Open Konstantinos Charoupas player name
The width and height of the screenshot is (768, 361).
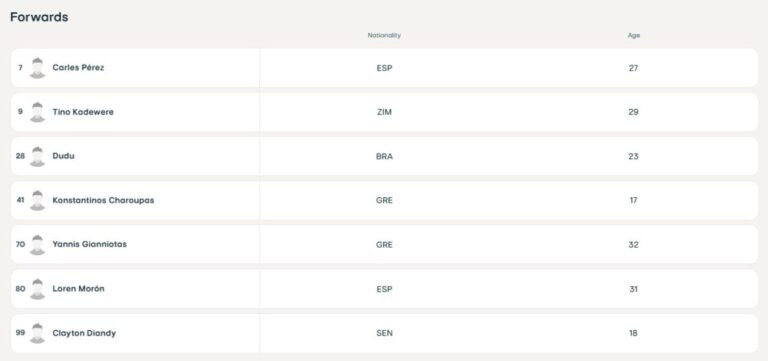coord(103,200)
